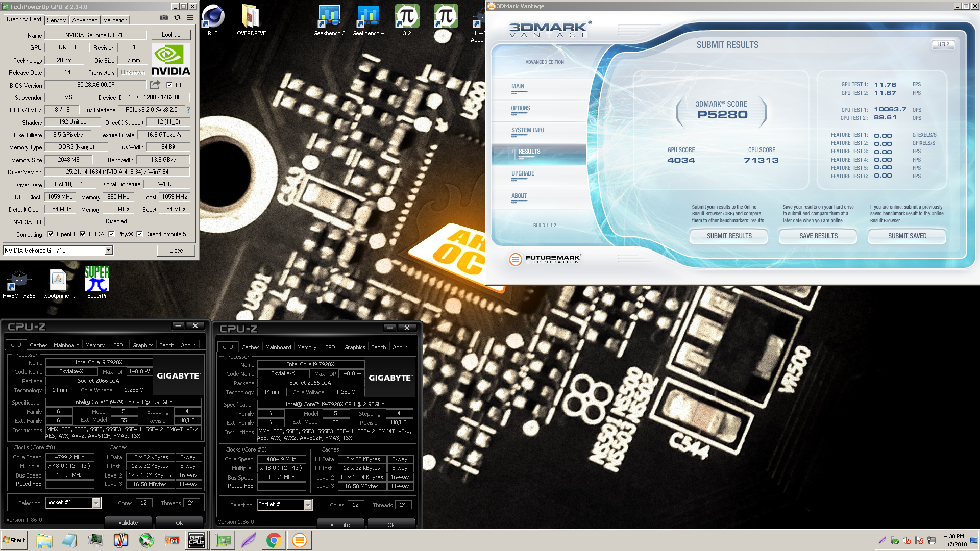The width and height of the screenshot is (980, 551).
Task: Open the GPU-Z hamburger menu icon
Action: coord(190,17)
